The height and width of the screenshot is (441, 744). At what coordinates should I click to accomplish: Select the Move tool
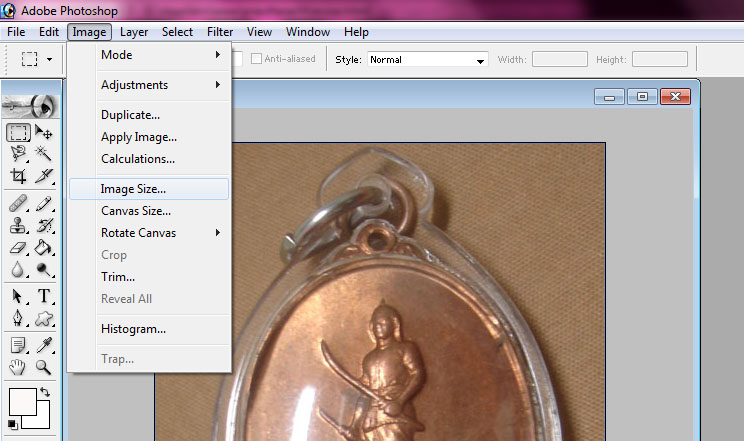44,132
